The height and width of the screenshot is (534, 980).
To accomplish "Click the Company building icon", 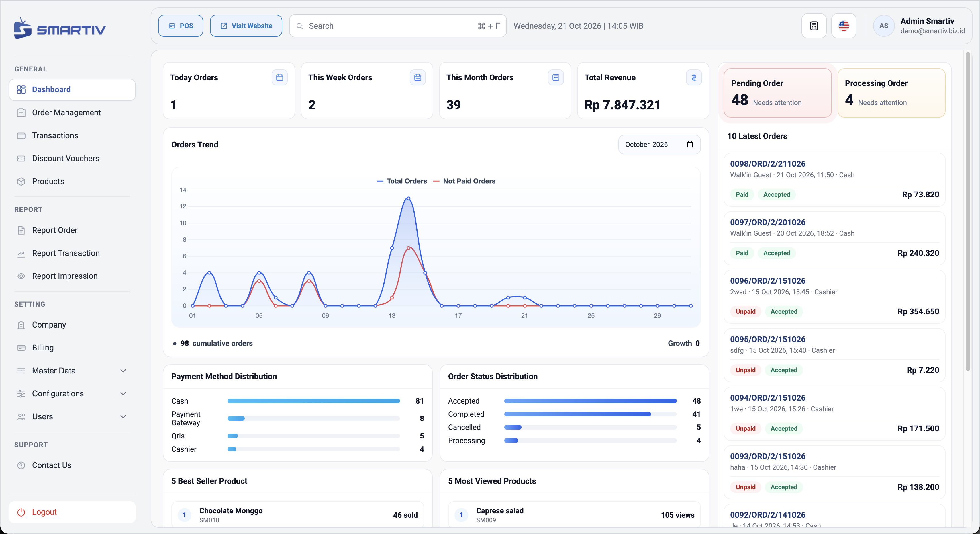I will point(21,325).
